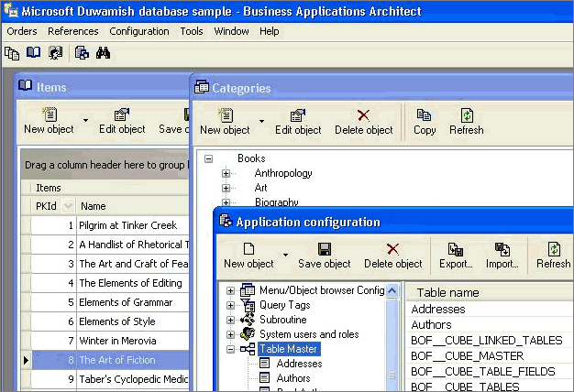Select Authors row in table name list

click(490, 325)
